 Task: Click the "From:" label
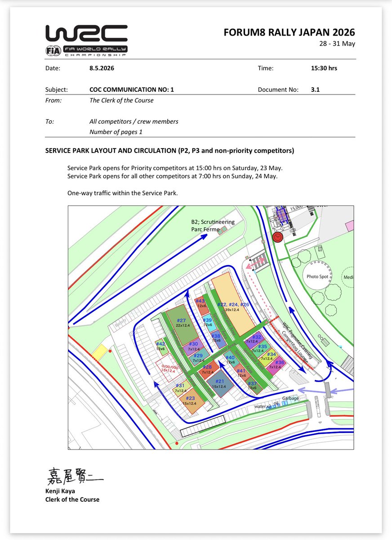click(53, 100)
